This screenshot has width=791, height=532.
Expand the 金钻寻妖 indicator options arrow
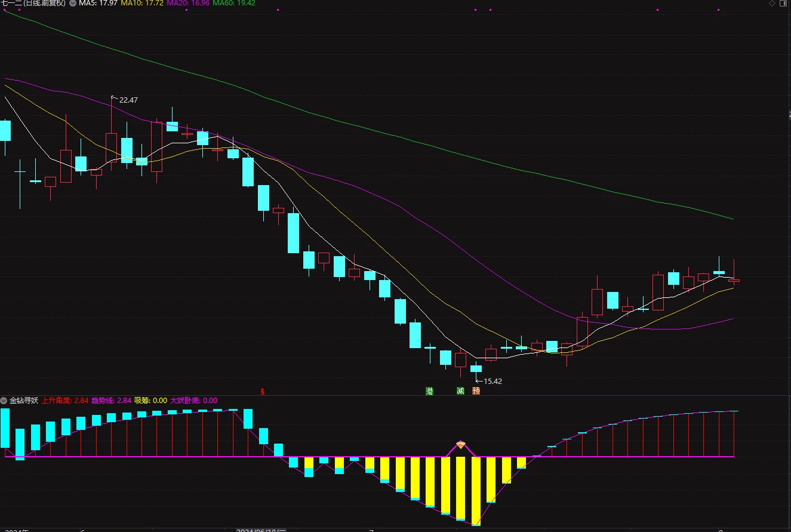pos(4,400)
